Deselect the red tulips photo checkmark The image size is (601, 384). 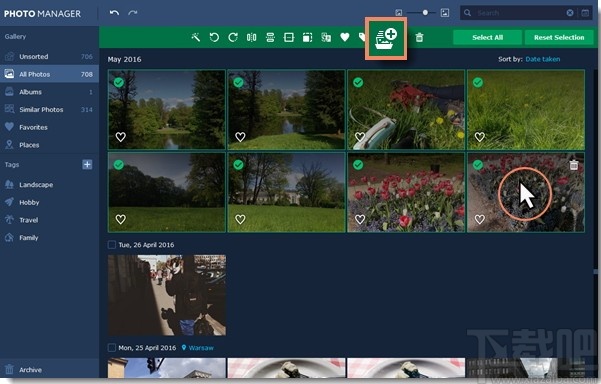click(x=358, y=165)
